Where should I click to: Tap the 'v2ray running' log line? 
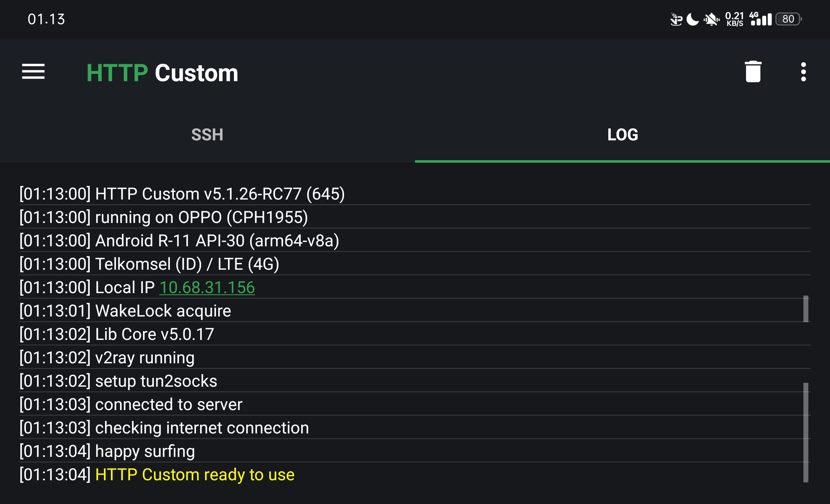tap(145, 358)
